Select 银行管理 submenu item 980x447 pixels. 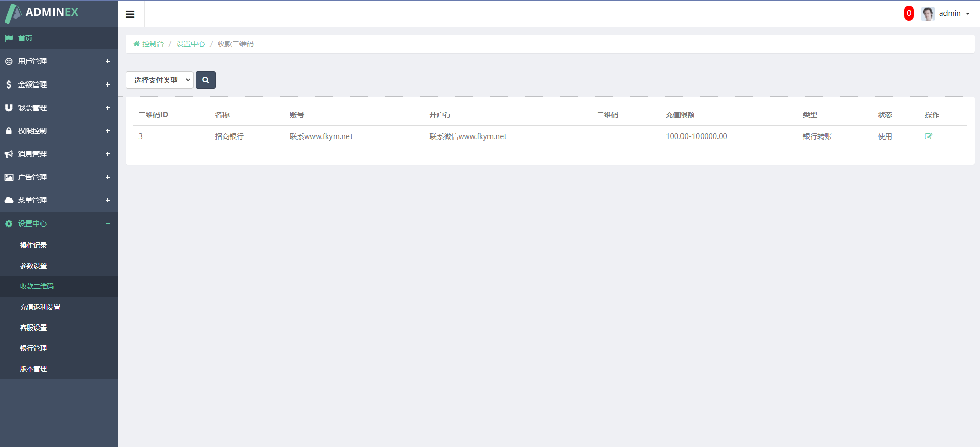point(33,348)
